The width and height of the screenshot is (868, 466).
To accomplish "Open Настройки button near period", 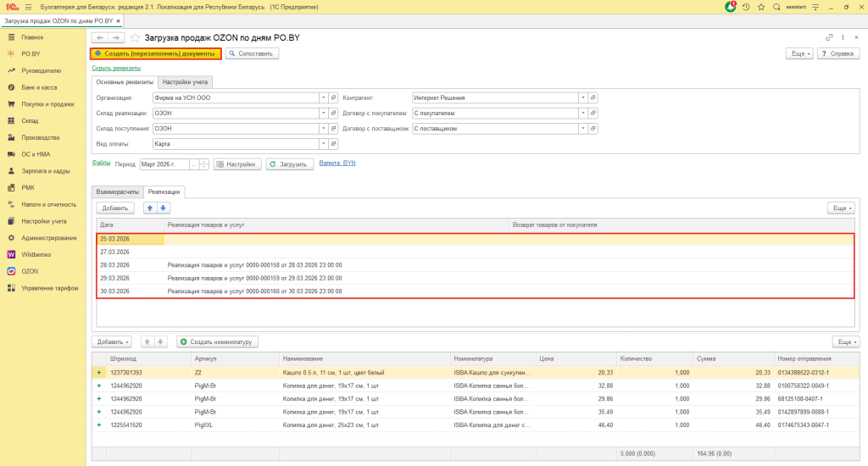I will pyautogui.click(x=237, y=164).
